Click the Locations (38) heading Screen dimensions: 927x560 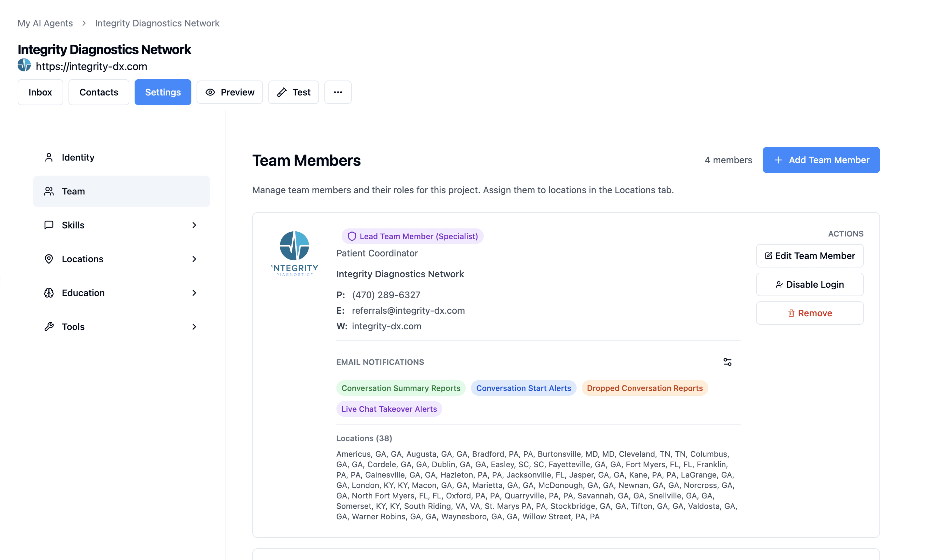364,438
